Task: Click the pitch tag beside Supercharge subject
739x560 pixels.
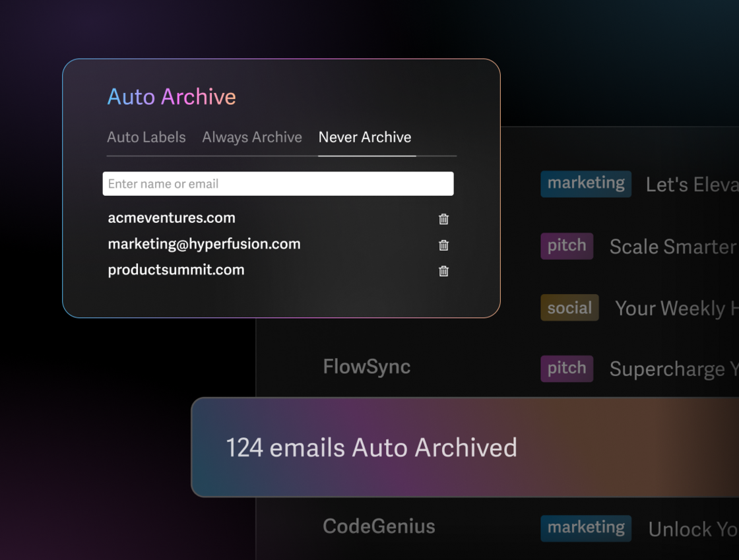Action: coord(566,368)
